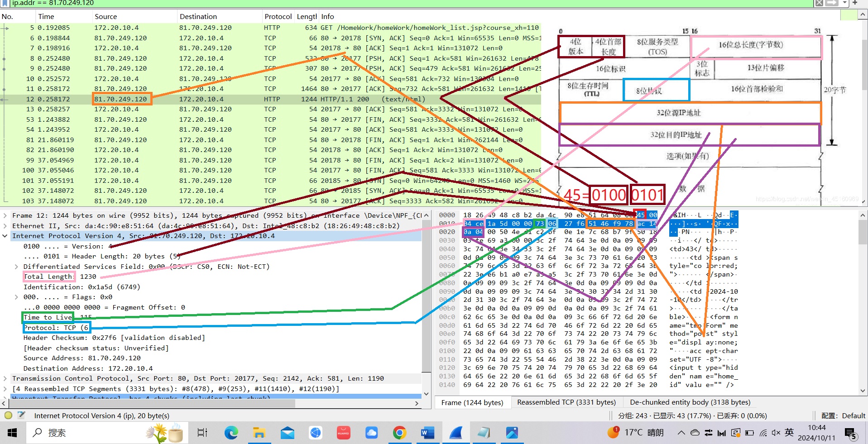Open capture file properties icon in status bar

tap(21, 415)
